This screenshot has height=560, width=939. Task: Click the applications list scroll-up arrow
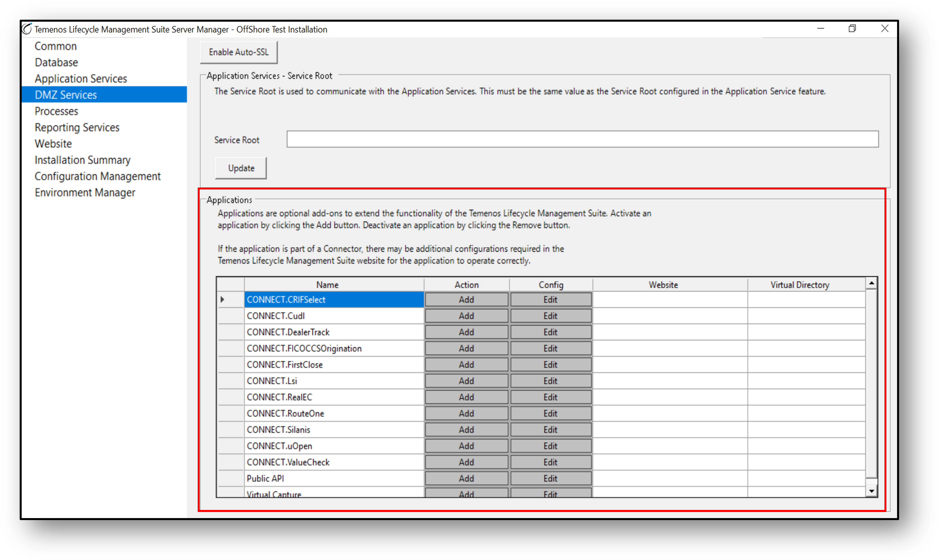coord(872,283)
